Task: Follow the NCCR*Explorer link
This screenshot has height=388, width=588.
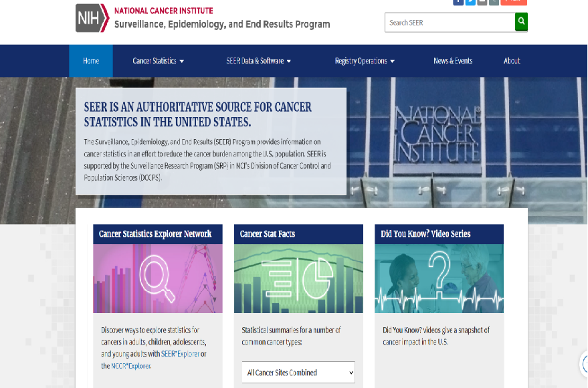Action: [131, 366]
